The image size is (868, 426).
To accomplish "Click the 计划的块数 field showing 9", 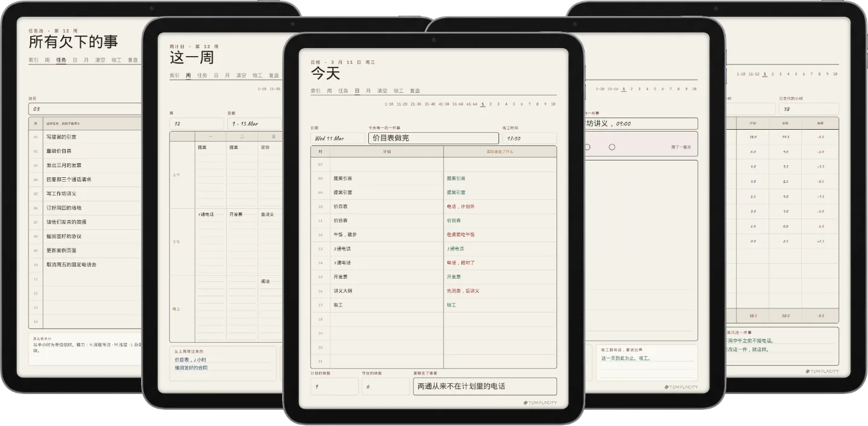I will 335,386.
